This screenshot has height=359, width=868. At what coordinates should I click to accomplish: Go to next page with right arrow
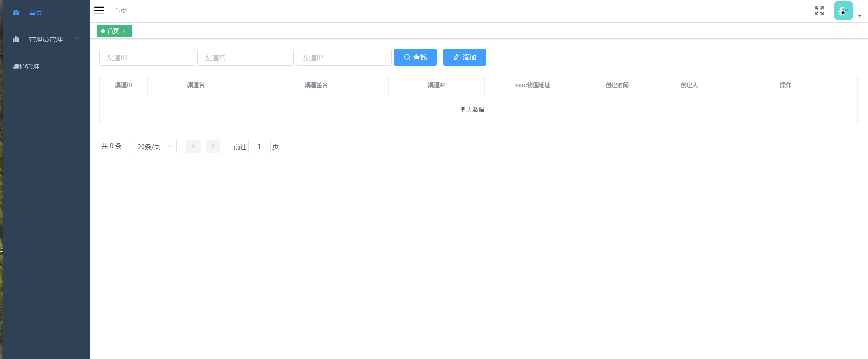213,146
